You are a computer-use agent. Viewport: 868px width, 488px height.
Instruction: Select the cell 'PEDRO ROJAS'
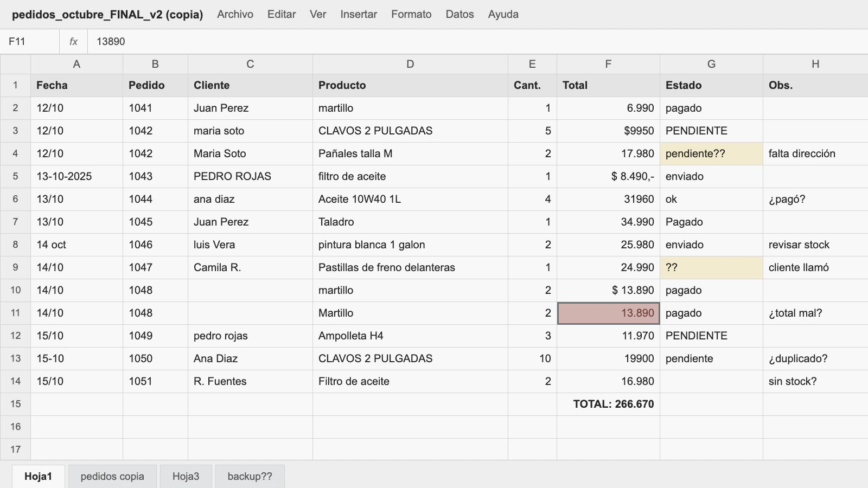coord(250,176)
